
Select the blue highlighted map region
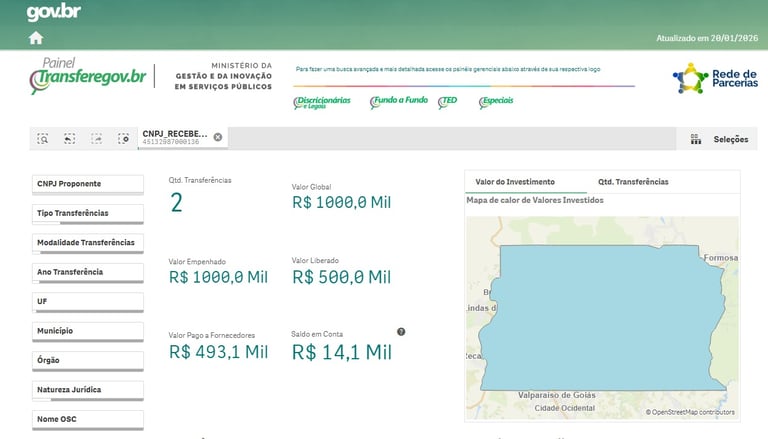[x=602, y=318]
